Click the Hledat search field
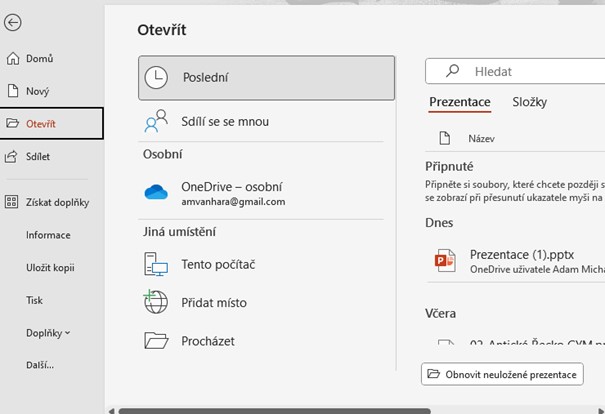Viewport: 605px width, 414px height. 515,71
